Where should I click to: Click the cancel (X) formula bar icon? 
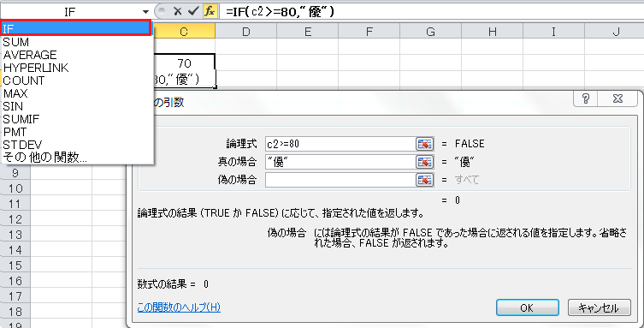pyautogui.click(x=177, y=11)
